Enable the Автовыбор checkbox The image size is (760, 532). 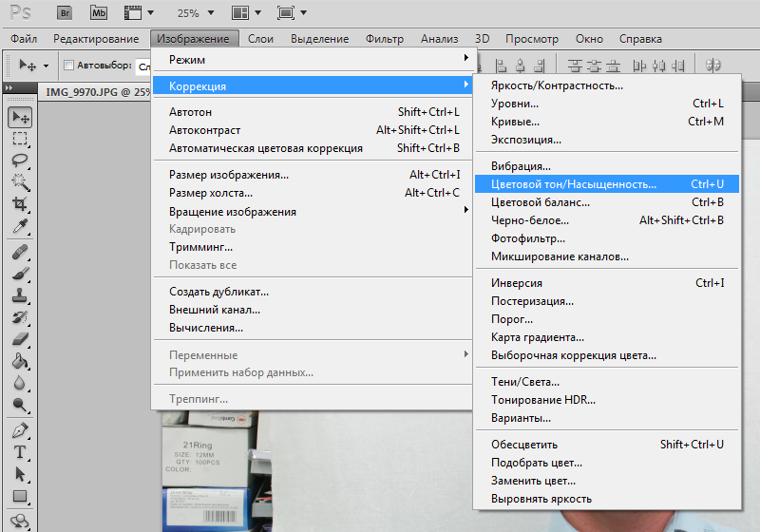[x=68, y=66]
